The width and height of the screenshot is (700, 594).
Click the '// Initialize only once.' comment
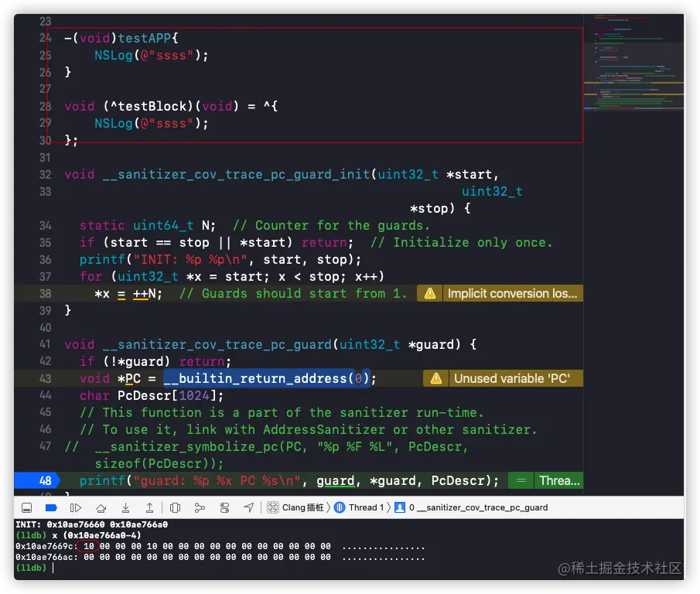[x=462, y=243]
